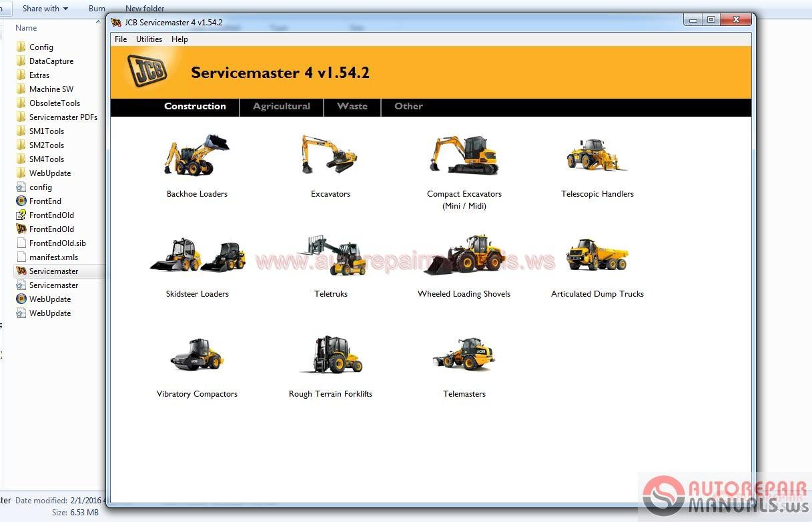This screenshot has width=812, height=522.
Task: Choose the Articulated Dump Trucks icon
Action: (598, 255)
